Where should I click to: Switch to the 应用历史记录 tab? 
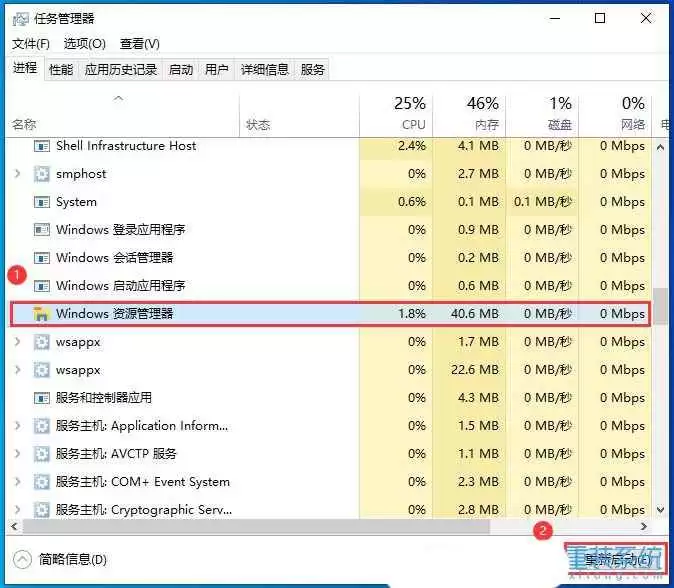coord(121,69)
